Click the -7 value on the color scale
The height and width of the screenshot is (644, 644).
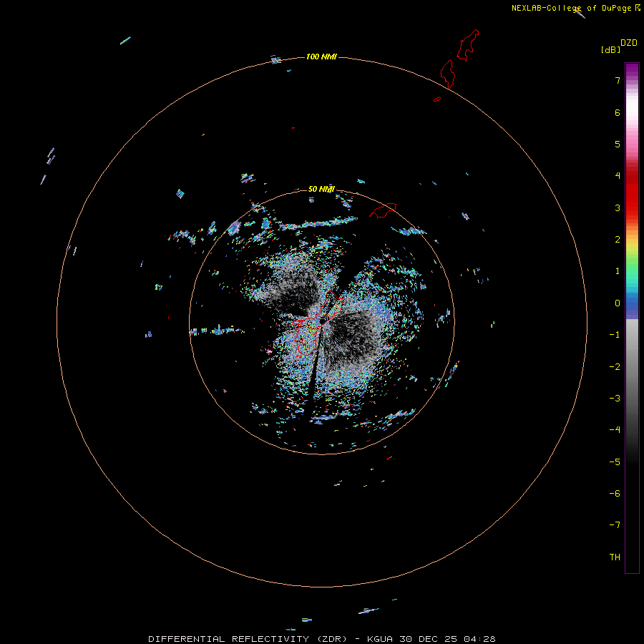[615, 525]
